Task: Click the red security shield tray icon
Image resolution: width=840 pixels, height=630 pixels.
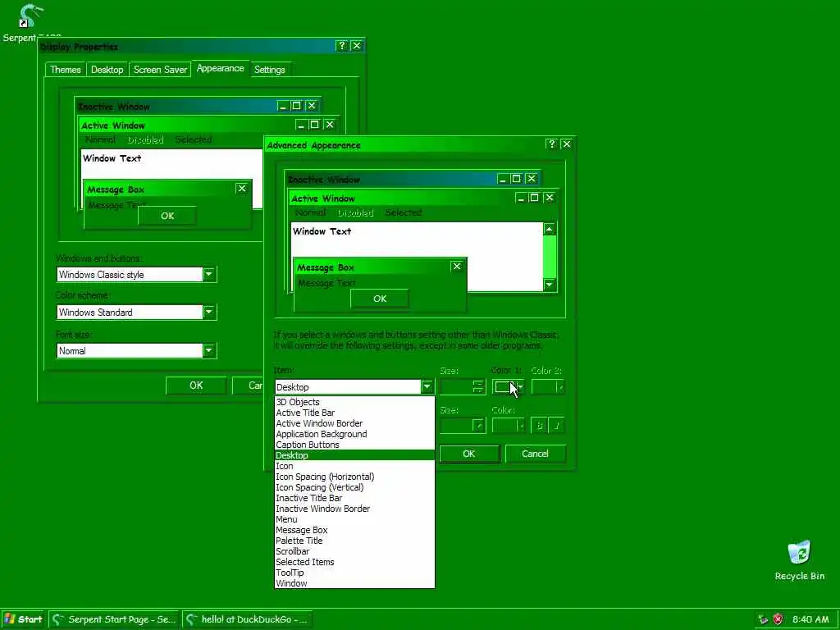Action: tap(778, 619)
